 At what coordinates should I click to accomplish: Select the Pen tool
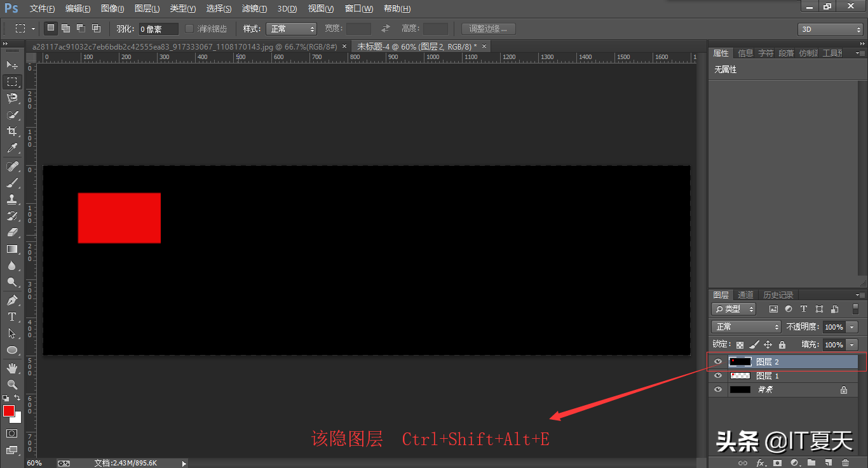coord(12,300)
